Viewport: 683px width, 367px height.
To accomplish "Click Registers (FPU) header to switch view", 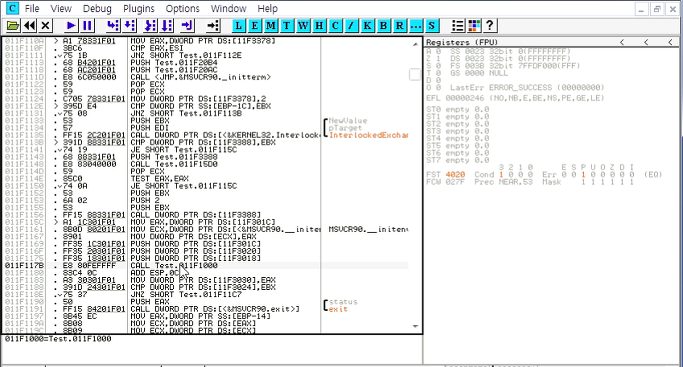I will click(x=462, y=42).
